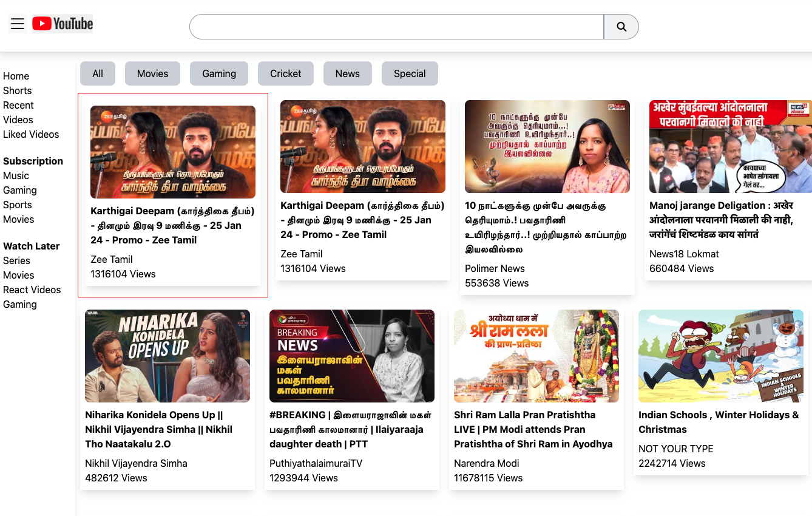The width and height of the screenshot is (812, 516).
Task: Click the 'Shri Ram Lalla Pran Pratishtha LIVE' title
Action: click(533, 429)
